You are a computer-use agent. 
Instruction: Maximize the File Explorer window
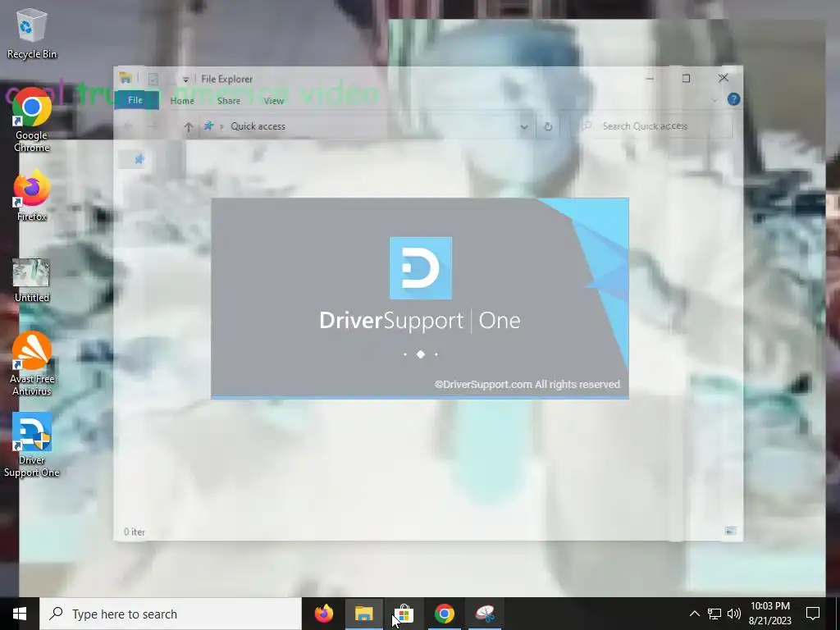(x=687, y=79)
